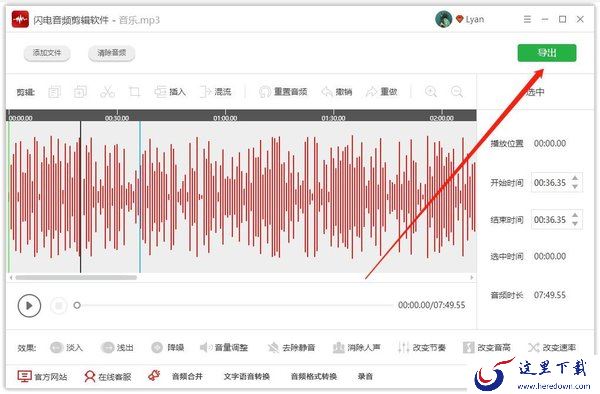600x394 pixels.
Task: Redo with 重做 button
Action: pos(382,92)
